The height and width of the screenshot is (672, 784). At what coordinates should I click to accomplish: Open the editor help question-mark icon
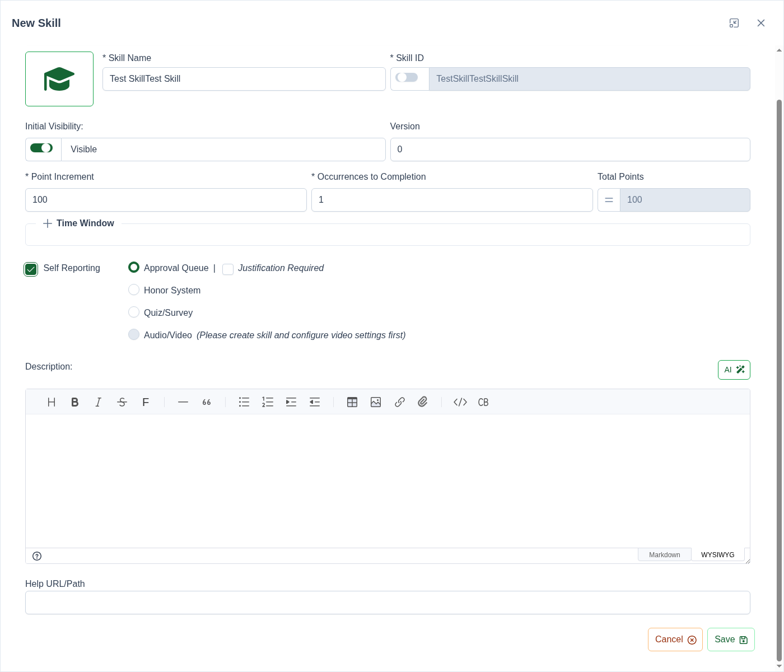click(x=37, y=556)
